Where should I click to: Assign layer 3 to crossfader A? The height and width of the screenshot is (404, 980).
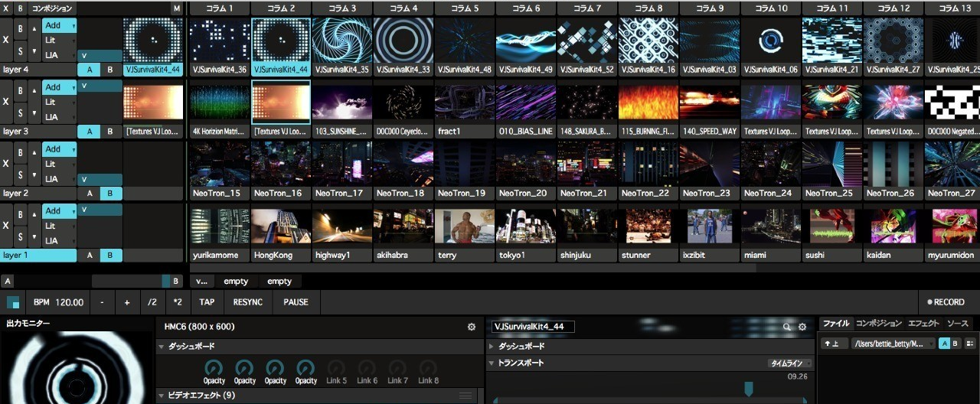(89, 131)
